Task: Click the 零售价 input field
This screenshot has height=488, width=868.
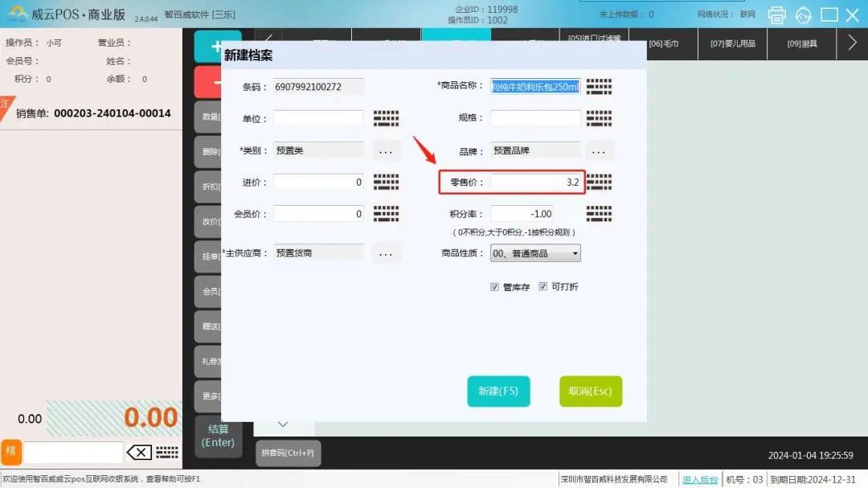Action: pyautogui.click(x=536, y=182)
